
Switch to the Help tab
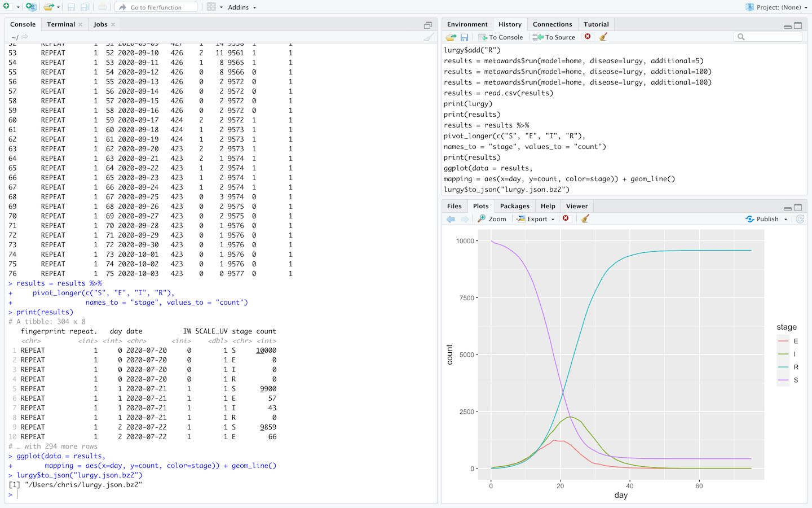click(548, 206)
